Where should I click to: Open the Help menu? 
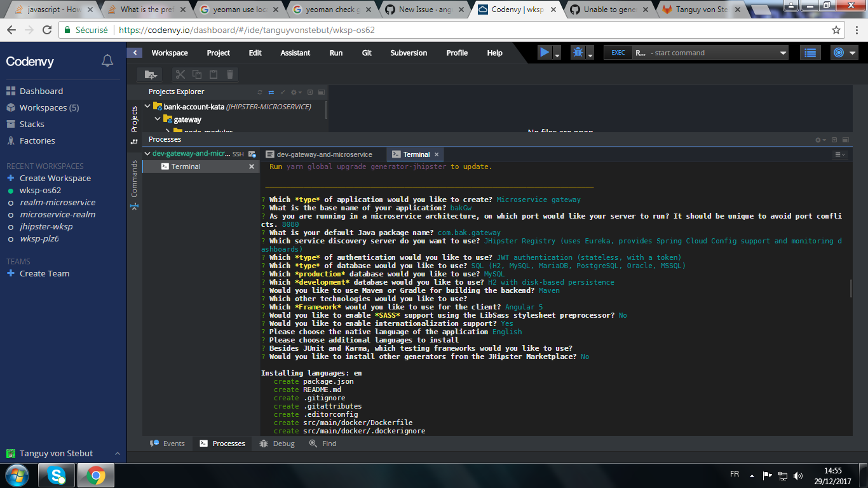[x=495, y=53]
